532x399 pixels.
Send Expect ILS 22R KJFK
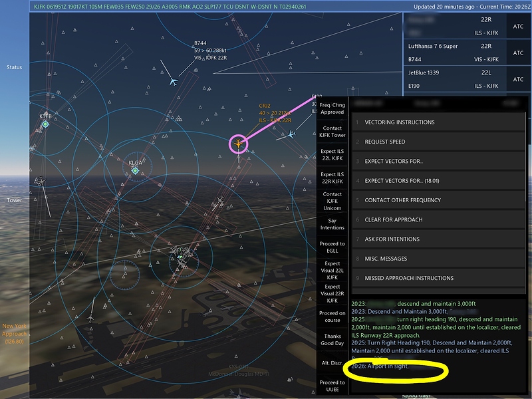point(332,178)
